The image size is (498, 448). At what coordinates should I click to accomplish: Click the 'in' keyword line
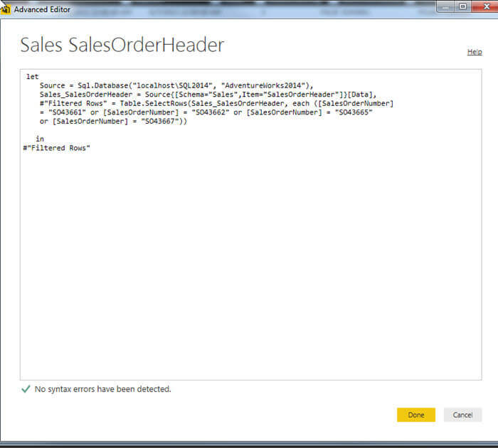click(40, 139)
